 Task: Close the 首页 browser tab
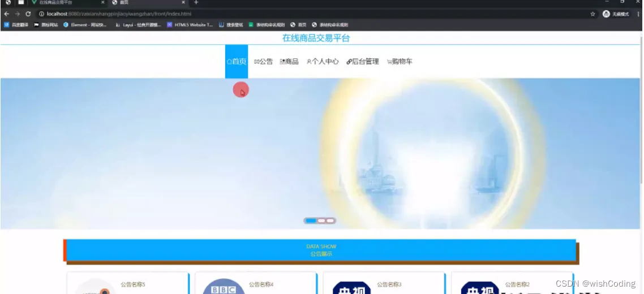[x=183, y=2]
